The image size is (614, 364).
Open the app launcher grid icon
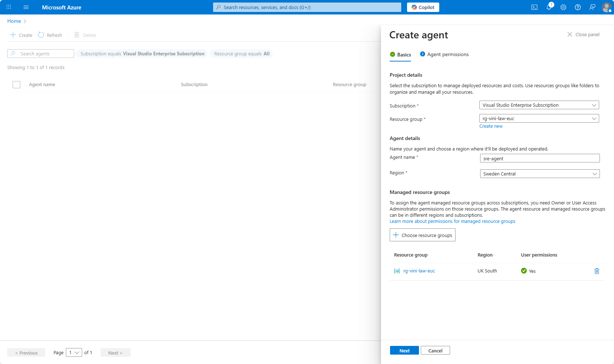coord(9,7)
